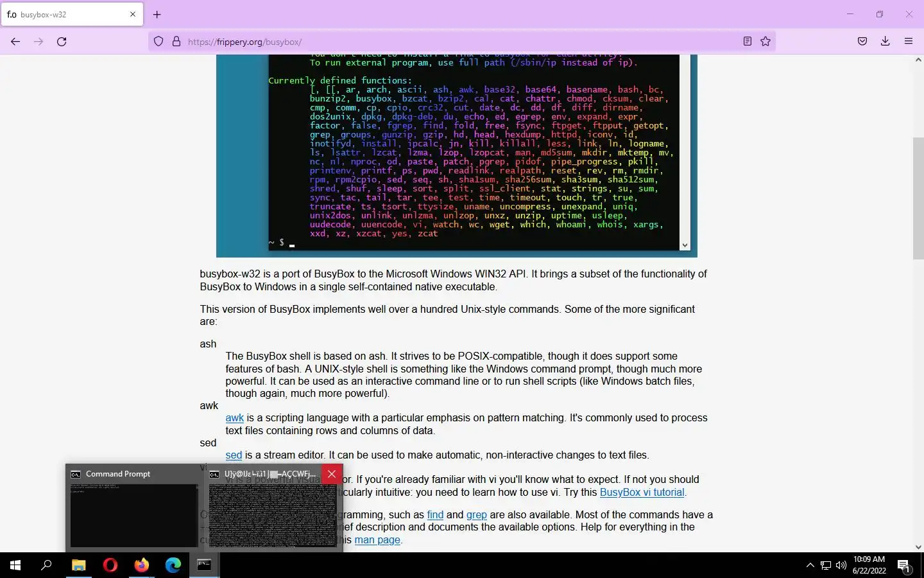Viewport: 924px width, 578px height.
Task: Click the 'ash' term heading
Action: click(x=208, y=344)
